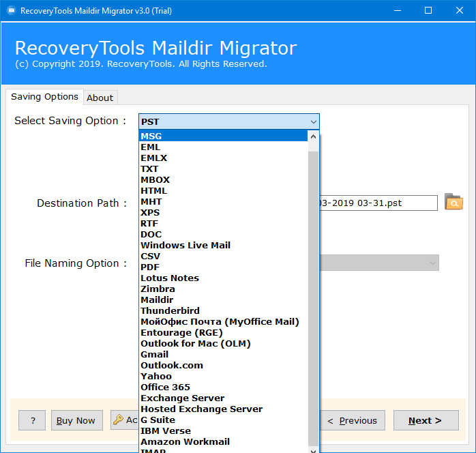Select Thunderbird in the list
476x453 pixels.
click(224, 311)
